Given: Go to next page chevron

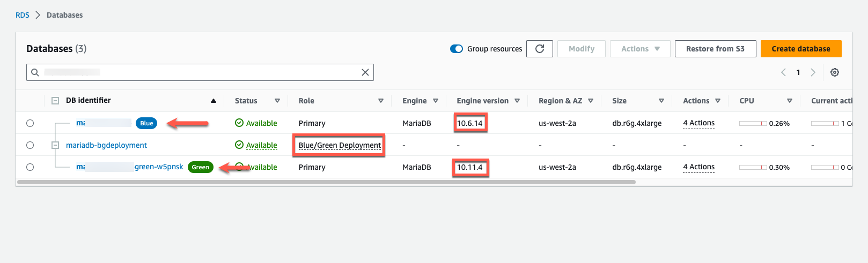Looking at the screenshot, I should (x=813, y=72).
